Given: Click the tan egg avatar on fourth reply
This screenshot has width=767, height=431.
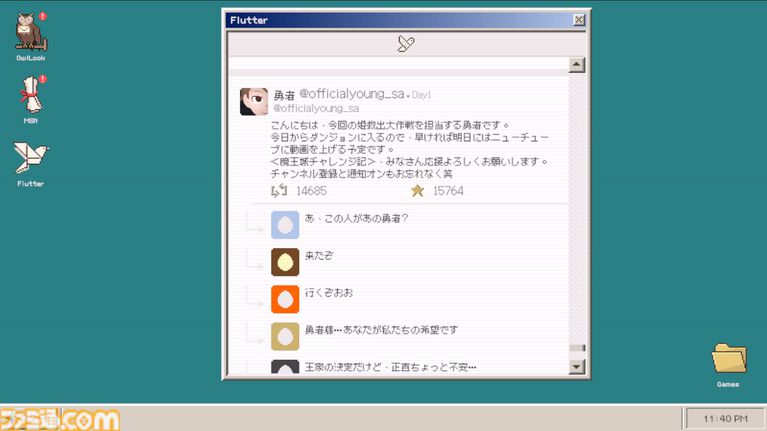Looking at the screenshot, I should coord(285,336).
